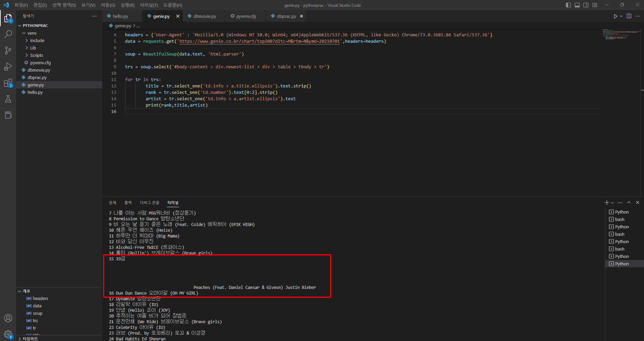Toggle the primary side bar visibility
The width and height of the screenshot is (644, 341).
coord(568,5)
